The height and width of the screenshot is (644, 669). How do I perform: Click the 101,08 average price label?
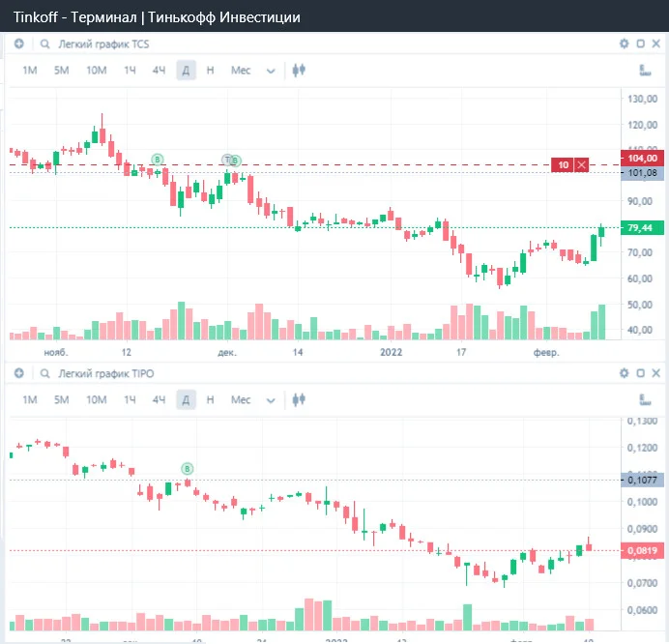[642, 173]
